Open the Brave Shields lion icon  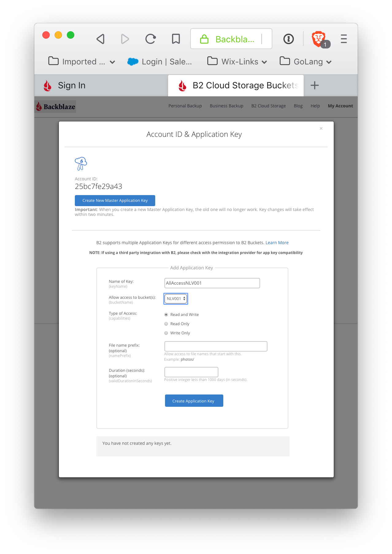point(319,39)
